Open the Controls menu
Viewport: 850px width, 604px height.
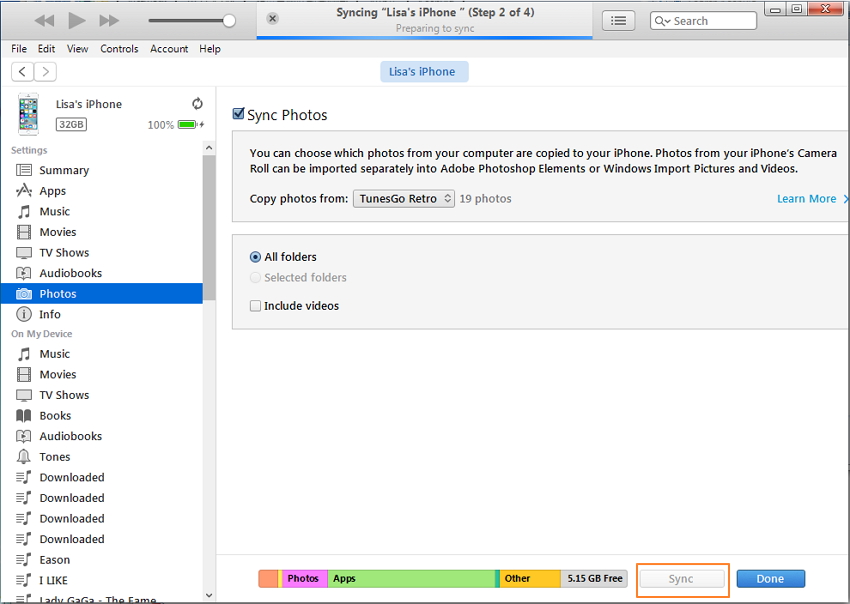coord(119,49)
